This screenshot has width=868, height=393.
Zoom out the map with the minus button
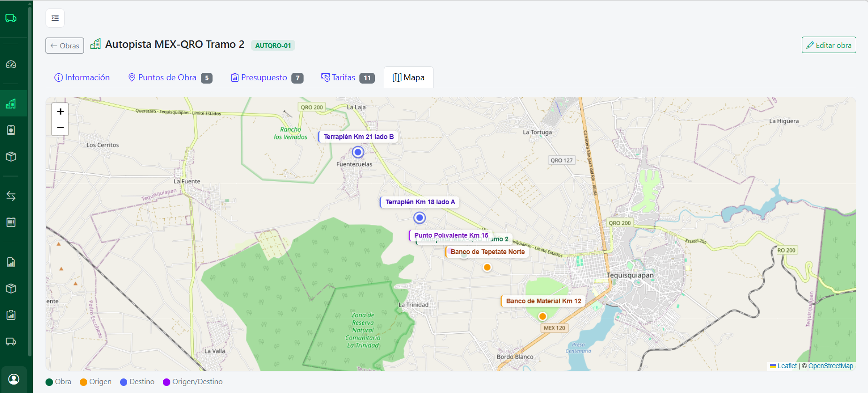(x=60, y=127)
